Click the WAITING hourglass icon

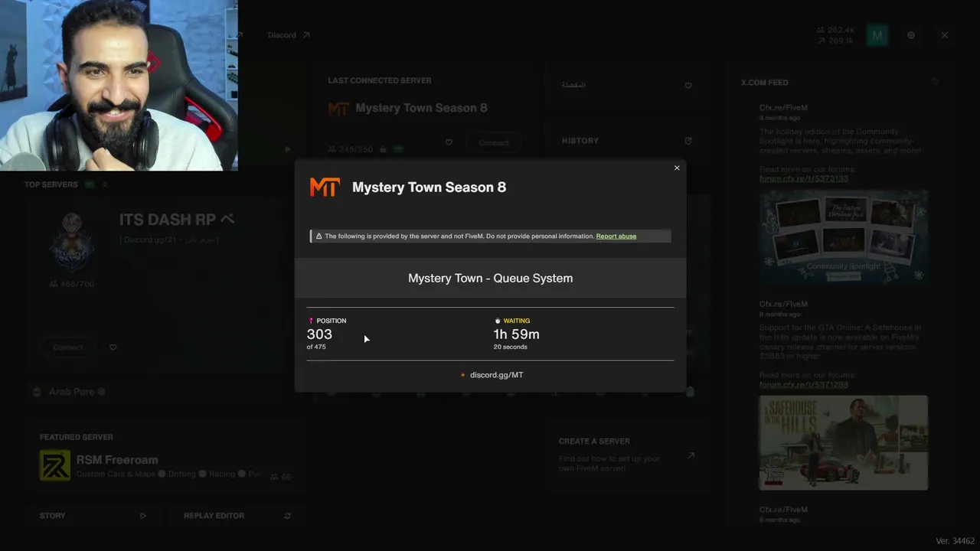coord(498,321)
